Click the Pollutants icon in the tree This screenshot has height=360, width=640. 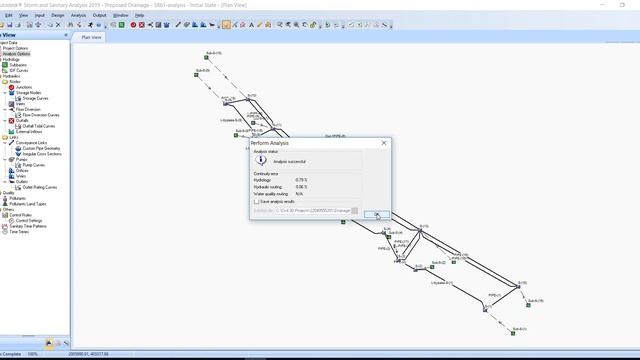(x=5, y=198)
